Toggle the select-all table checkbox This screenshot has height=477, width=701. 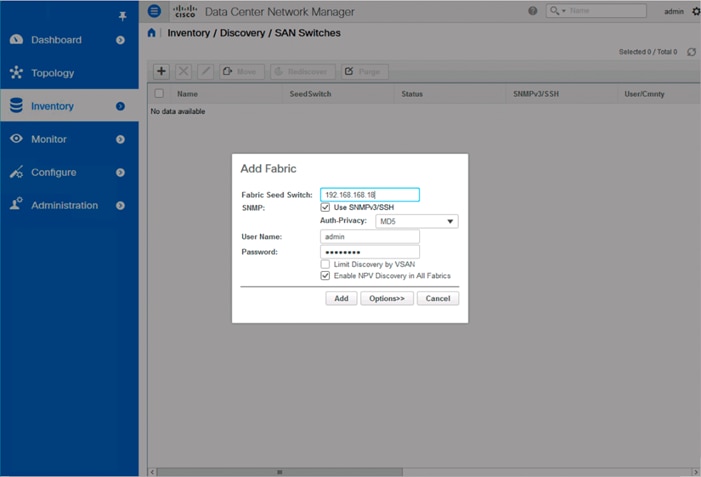pos(159,93)
